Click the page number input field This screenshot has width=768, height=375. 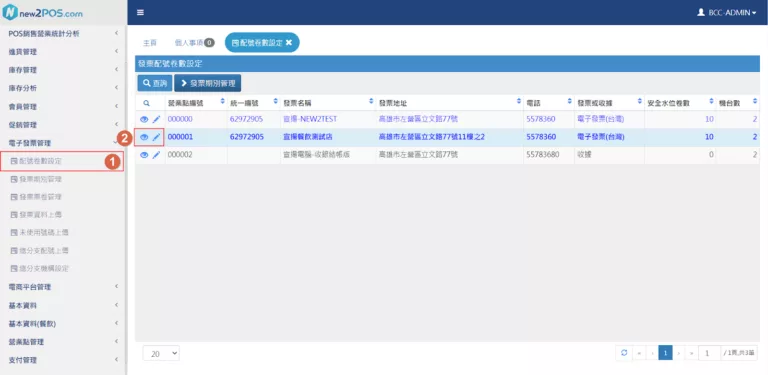click(709, 352)
